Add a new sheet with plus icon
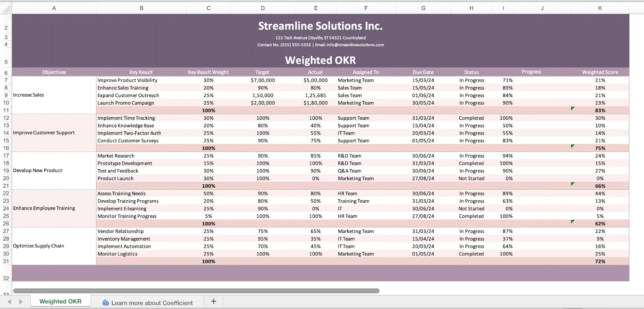 click(214, 301)
